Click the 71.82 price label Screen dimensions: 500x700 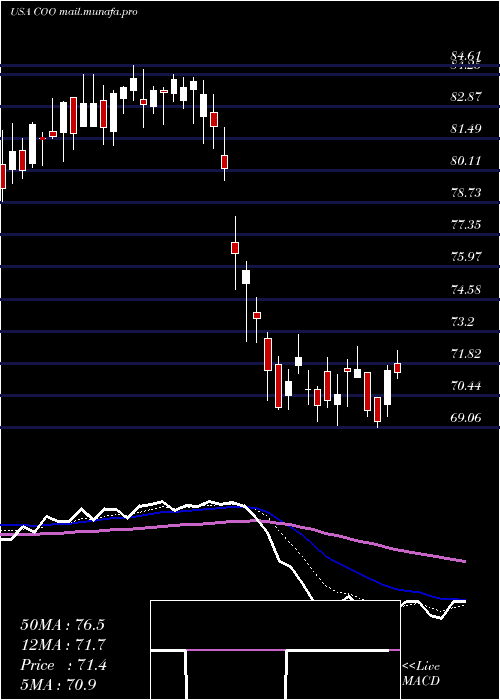pyautogui.click(x=466, y=354)
